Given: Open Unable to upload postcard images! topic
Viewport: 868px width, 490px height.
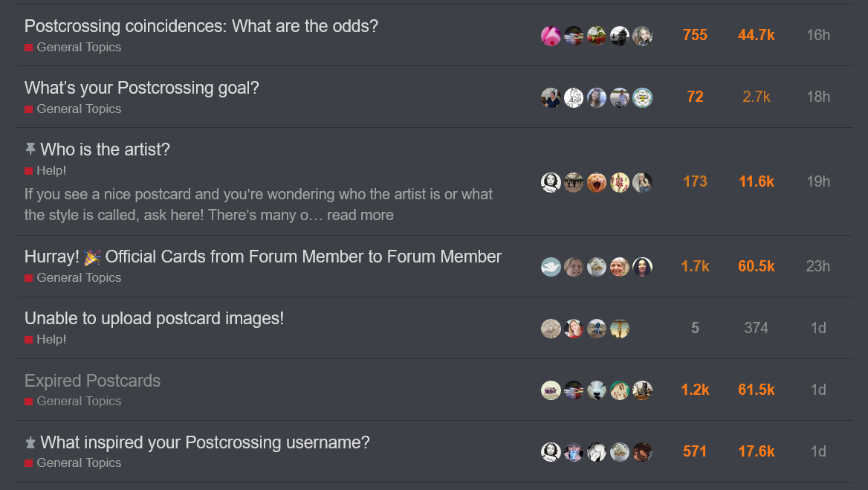Looking at the screenshot, I should (154, 318).
